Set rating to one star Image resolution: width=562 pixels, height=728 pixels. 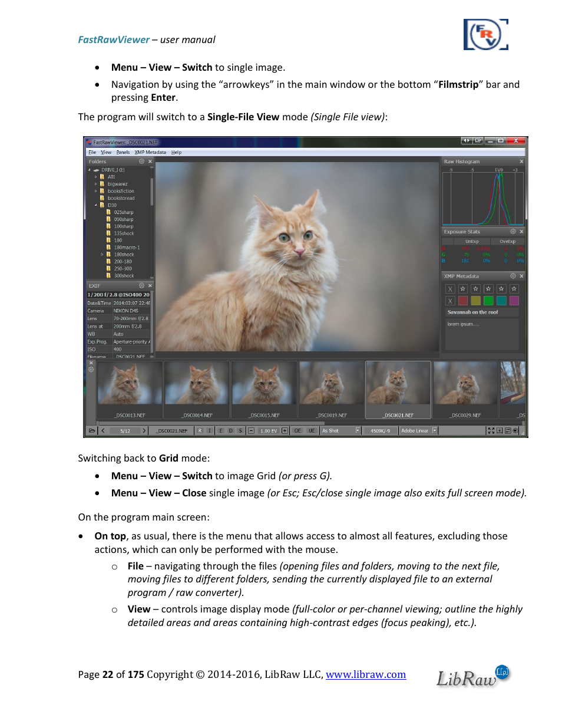(x=463, y=289)
